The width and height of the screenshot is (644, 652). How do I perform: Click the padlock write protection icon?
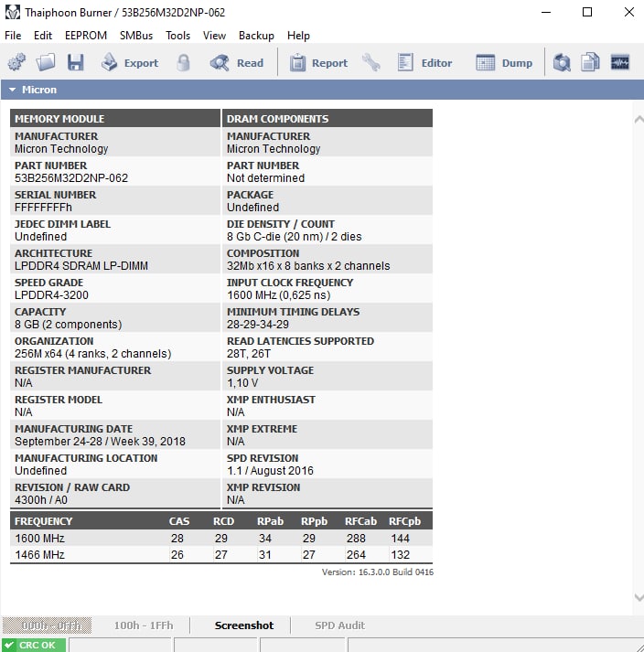184,63
